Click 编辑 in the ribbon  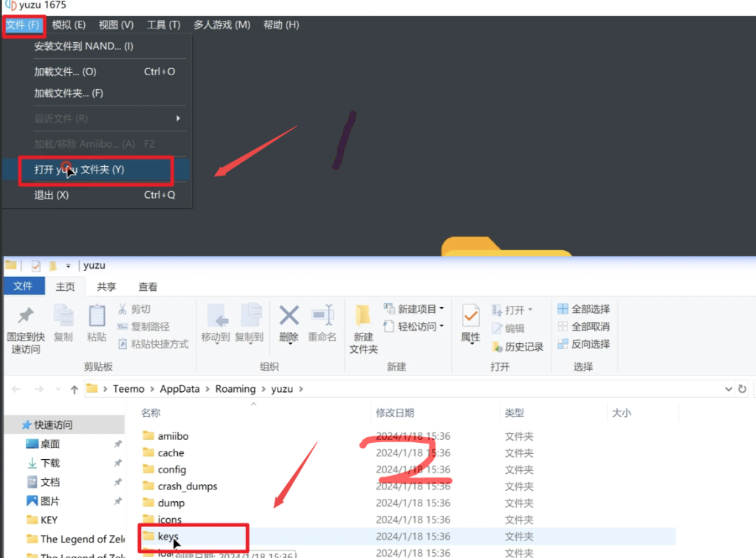tap(508, 328)
